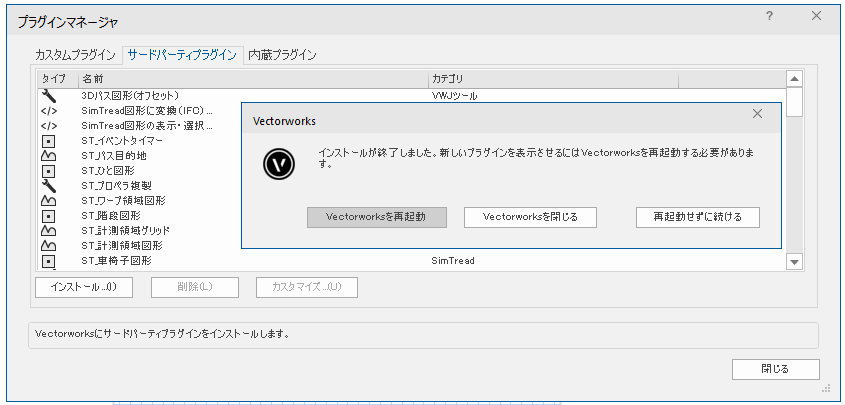Select the ST_計測領域図形 row

point(139,246)
